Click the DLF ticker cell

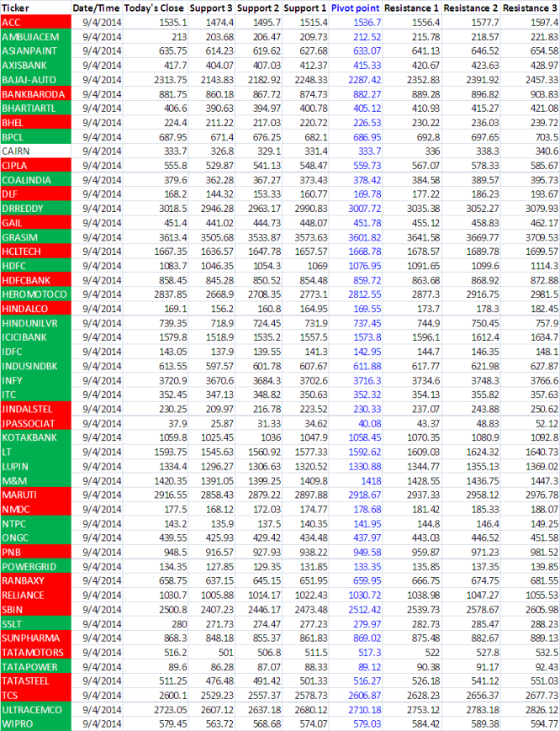(x=36, y=194)
